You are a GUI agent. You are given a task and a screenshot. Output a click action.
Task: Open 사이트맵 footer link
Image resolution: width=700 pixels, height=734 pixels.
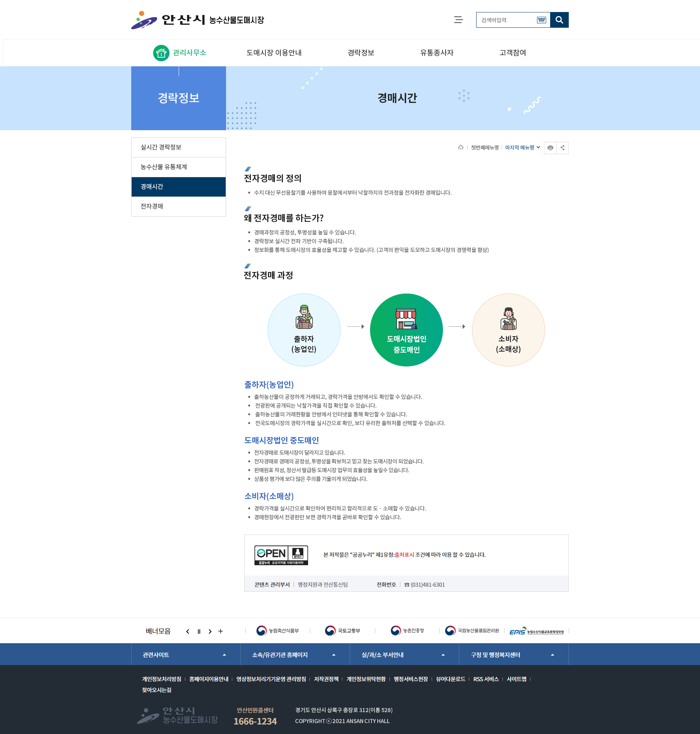(x=516, y=679)
